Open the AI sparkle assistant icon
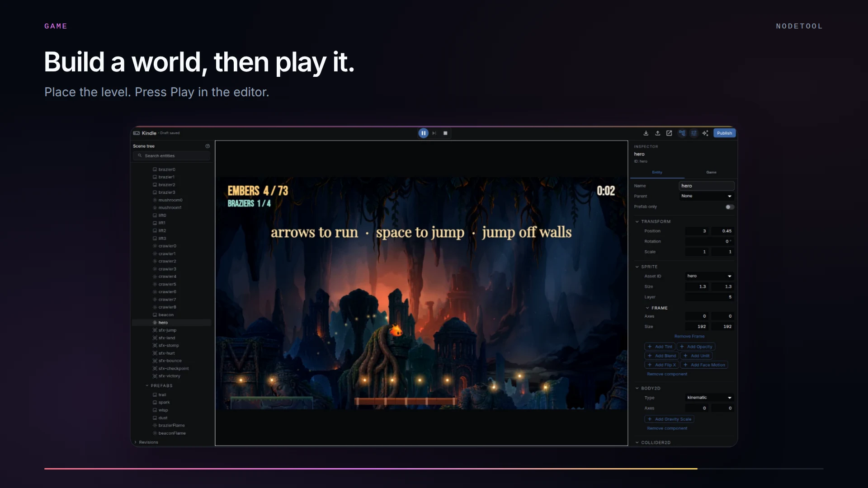 (x=705, y=133)
